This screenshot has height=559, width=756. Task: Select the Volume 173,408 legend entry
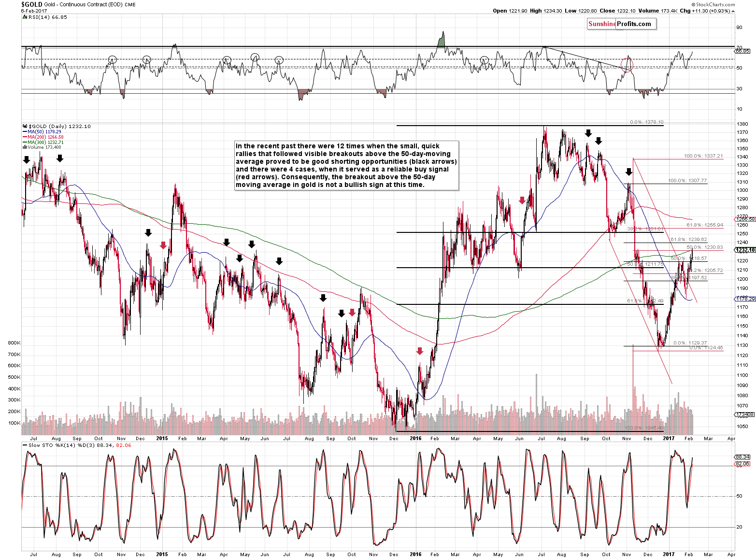coord(41,147)
